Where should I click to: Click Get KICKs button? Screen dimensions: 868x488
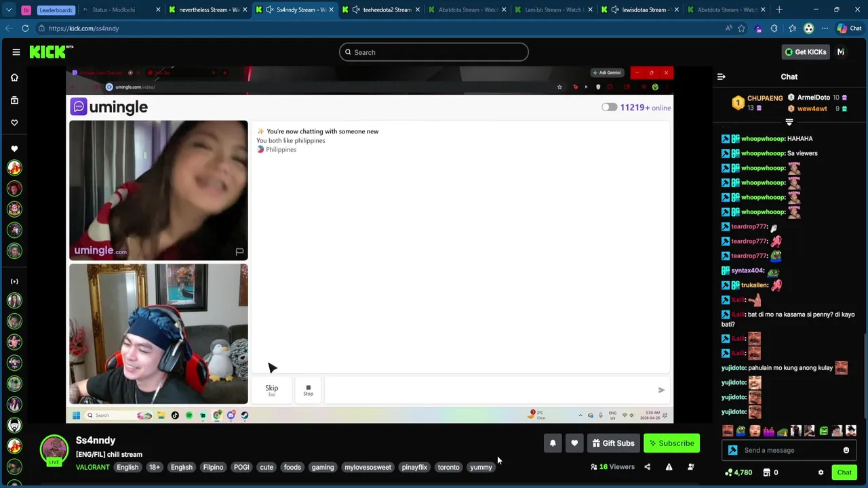click(806, 52)
